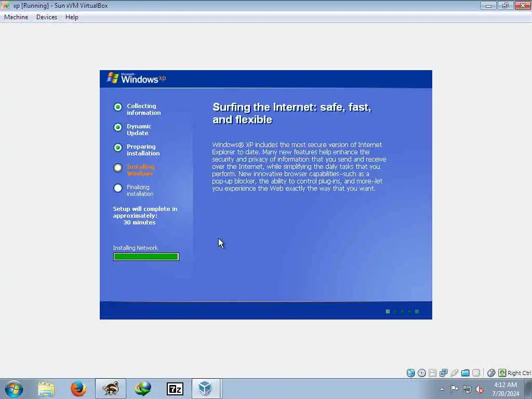Click the 'Collecting information' step label
Image resolution: width=532 pixels, height=399 pixels.
(x=143, y=109)
